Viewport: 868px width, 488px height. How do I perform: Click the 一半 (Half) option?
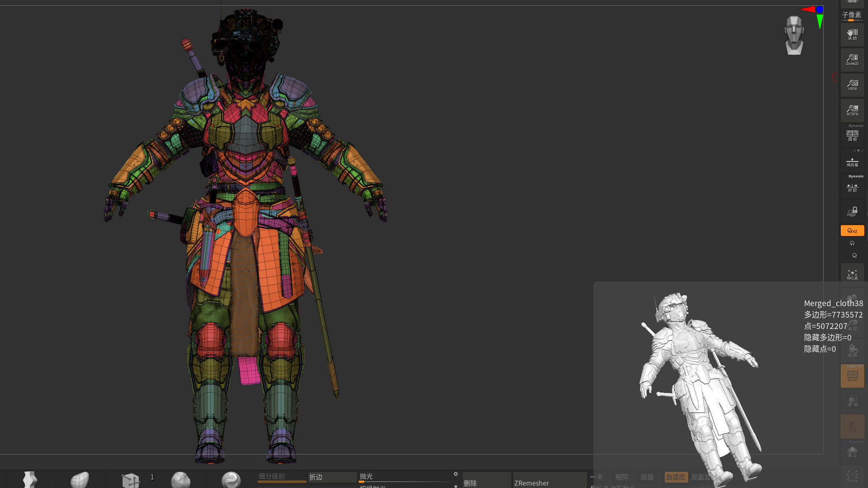596,477
